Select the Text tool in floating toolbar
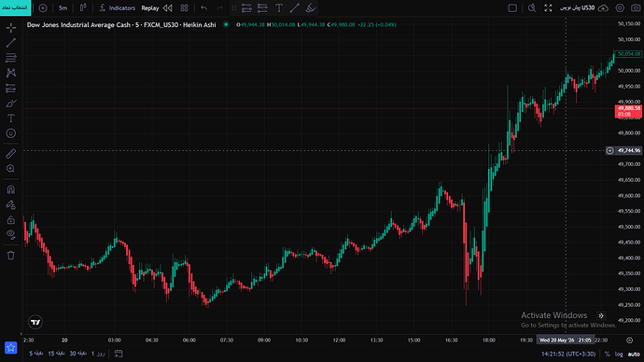Screen dimensions: 644x362 (x=279, y=8)
